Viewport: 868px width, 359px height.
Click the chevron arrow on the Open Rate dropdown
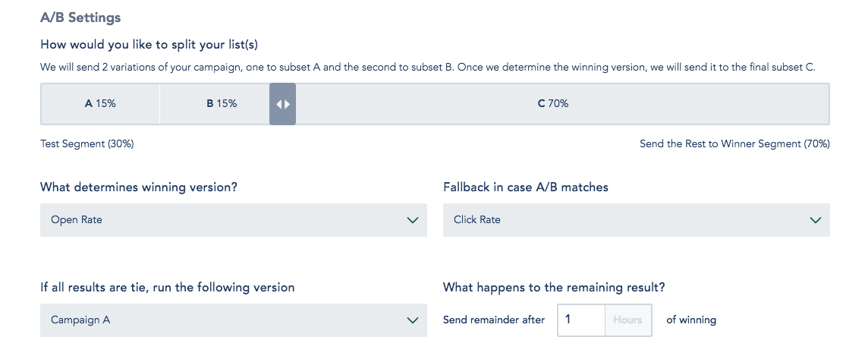[413, 220]
